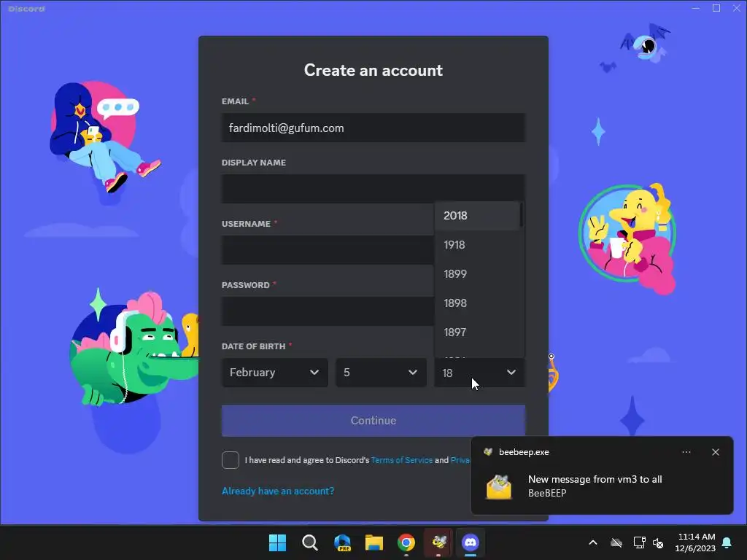Select 1897 from the year list

(477, 332)
